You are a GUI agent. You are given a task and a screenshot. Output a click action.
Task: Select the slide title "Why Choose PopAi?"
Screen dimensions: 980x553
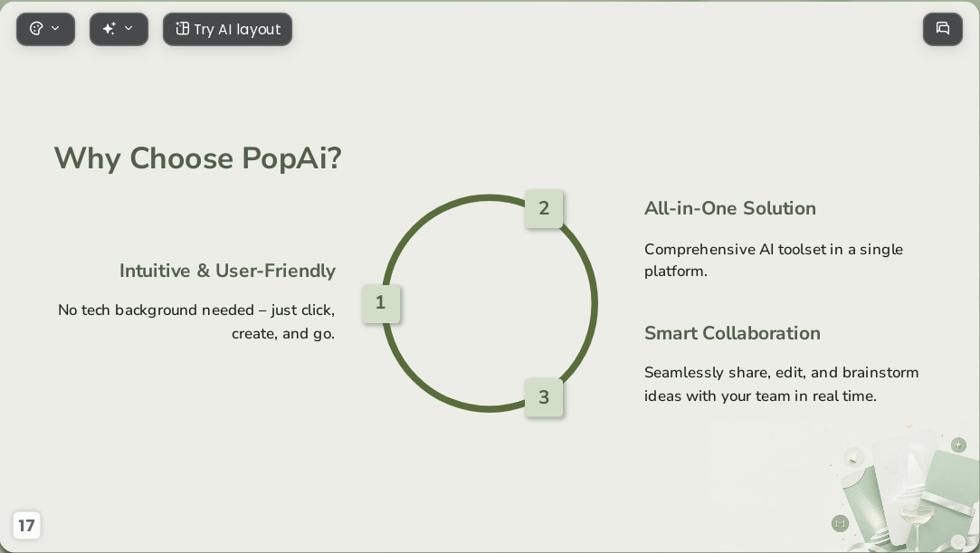(197, 158)
